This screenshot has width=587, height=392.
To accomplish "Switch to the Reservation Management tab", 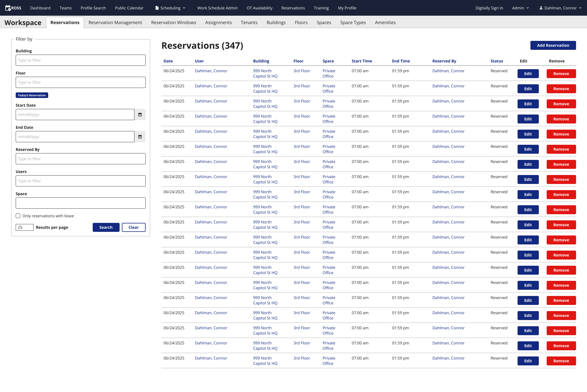I will (115, 22).
